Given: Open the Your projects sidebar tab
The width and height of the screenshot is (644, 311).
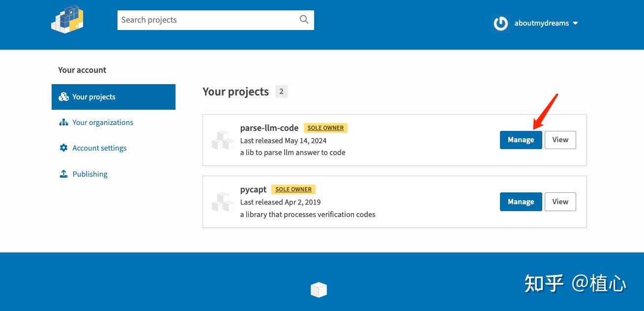Looking at the screenshot, I should pos(113,97).
